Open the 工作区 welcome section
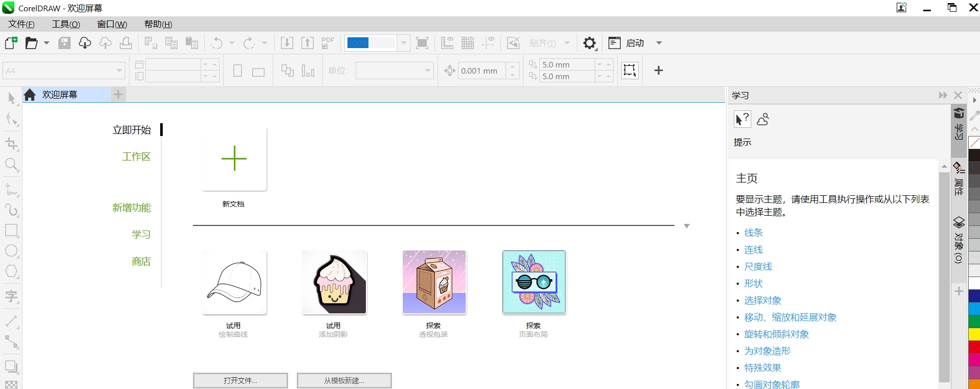This screenshot has height=389, width=980. [136, 156]
